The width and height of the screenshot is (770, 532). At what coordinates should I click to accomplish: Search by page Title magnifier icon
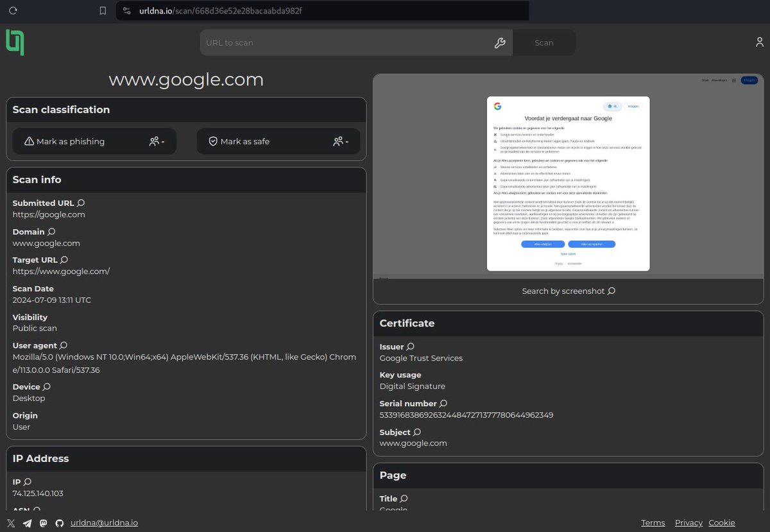coord(404,499)
